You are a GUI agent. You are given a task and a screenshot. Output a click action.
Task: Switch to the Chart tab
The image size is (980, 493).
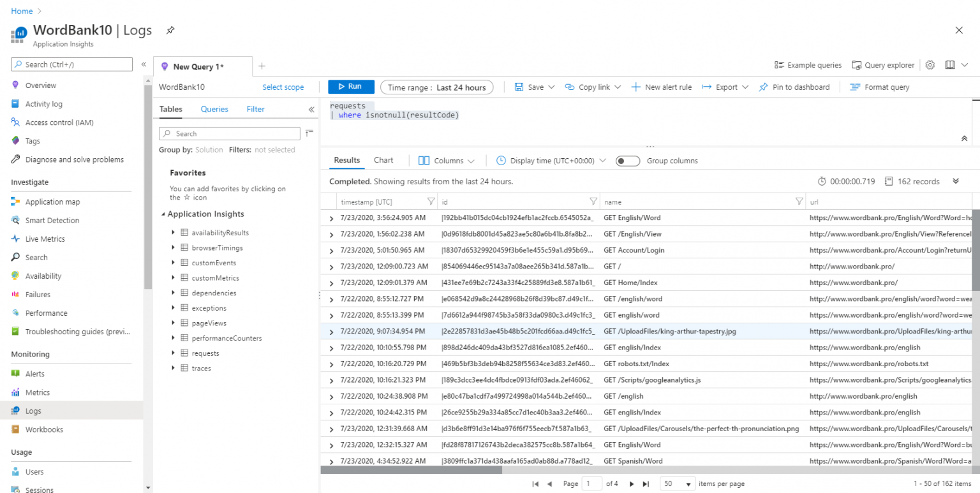coord(383,160)
